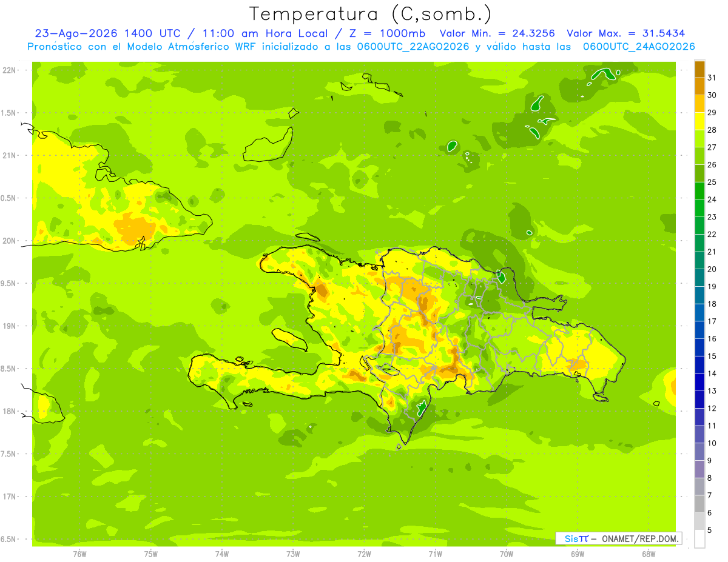728x562 pixels.
Task: Click the blue colorbar segment between 14 and 15
Action: coord(699,364)
